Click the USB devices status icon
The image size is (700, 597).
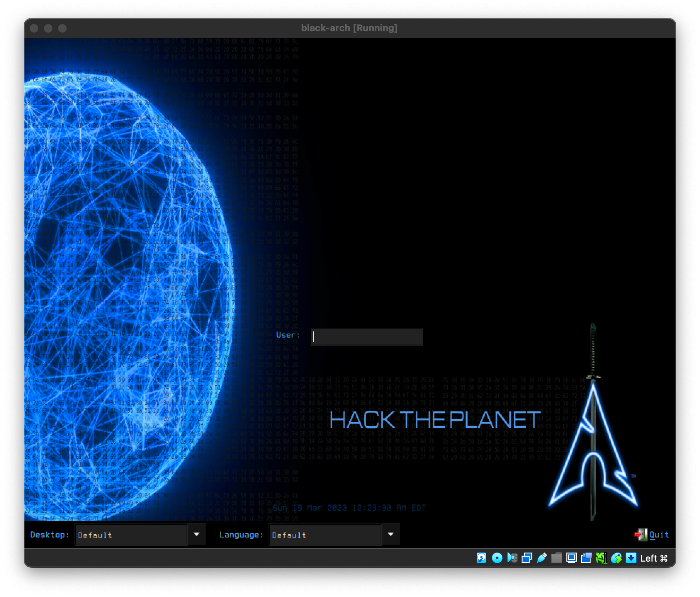click(x=542, y=558)
